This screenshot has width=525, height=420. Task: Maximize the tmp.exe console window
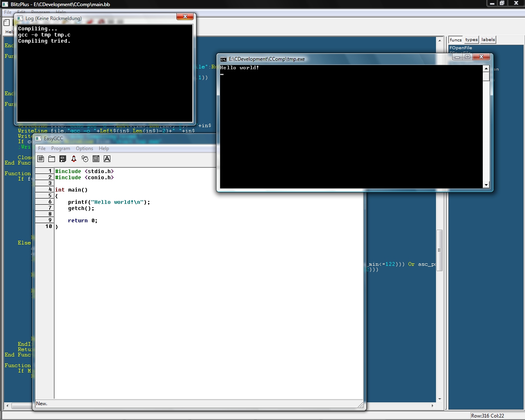[468, 57]
